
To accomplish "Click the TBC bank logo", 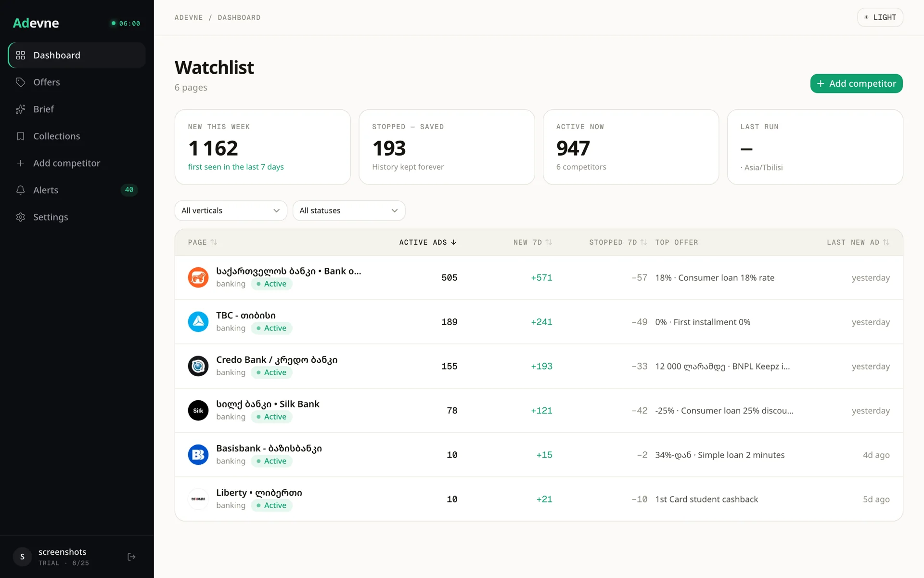I will point(198,322).
